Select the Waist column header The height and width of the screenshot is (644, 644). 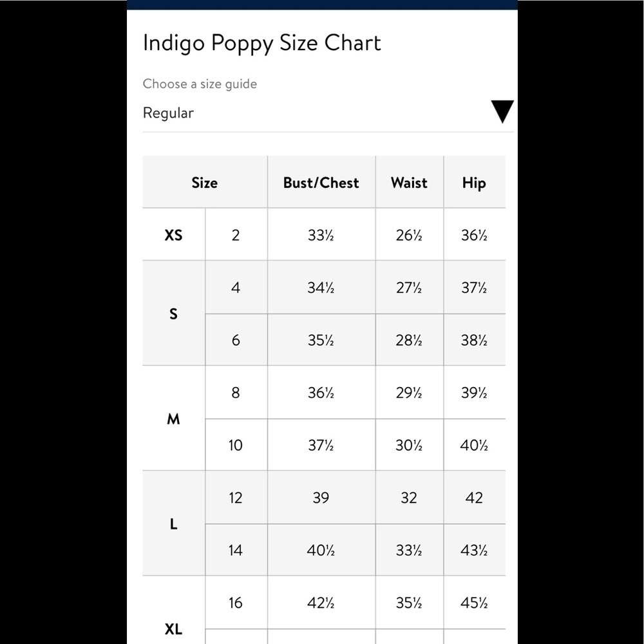click(409, 182)
